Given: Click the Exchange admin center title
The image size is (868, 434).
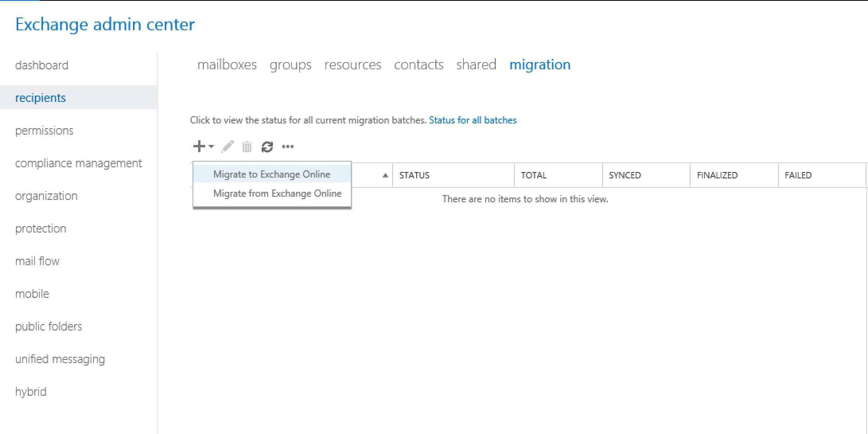Looking at the screenshot, I should 105,24.
